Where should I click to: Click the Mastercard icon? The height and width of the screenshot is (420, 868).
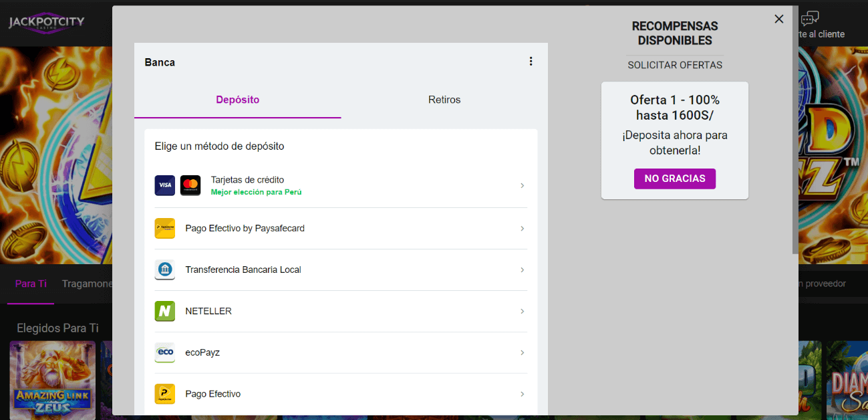coord(190,185)
